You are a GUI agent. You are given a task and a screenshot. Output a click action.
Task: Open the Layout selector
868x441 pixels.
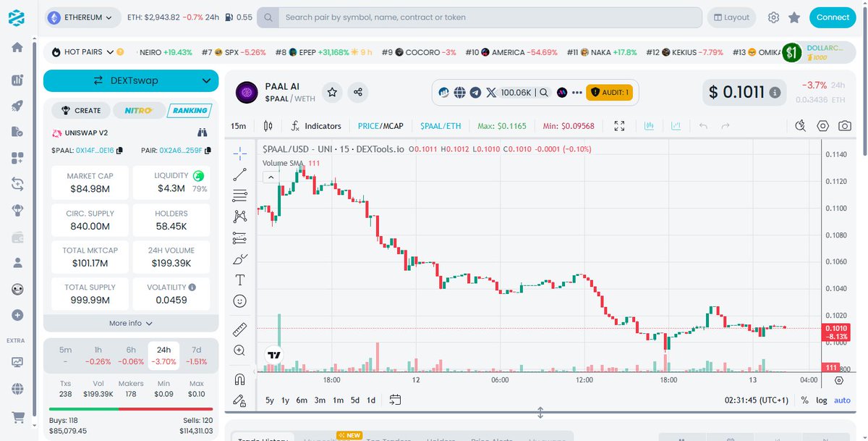point(731,17)
